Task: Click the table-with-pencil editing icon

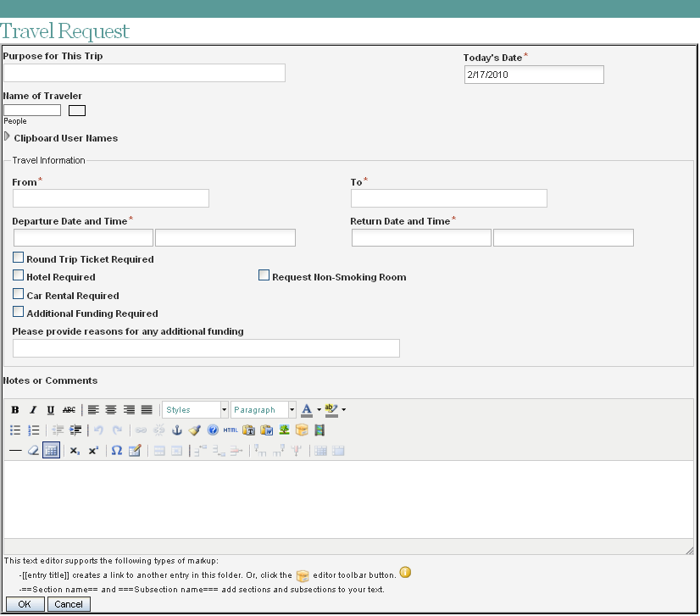Action: point(135,451)
